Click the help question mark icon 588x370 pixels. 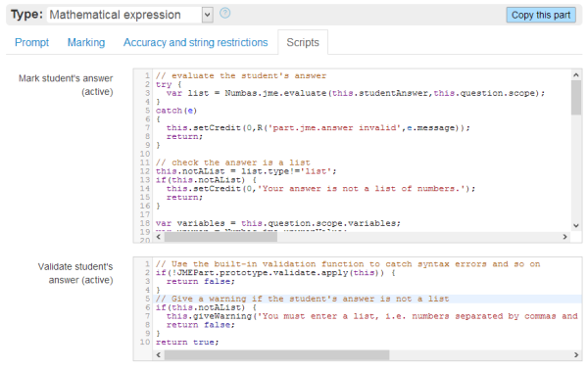tap(225, 14)
